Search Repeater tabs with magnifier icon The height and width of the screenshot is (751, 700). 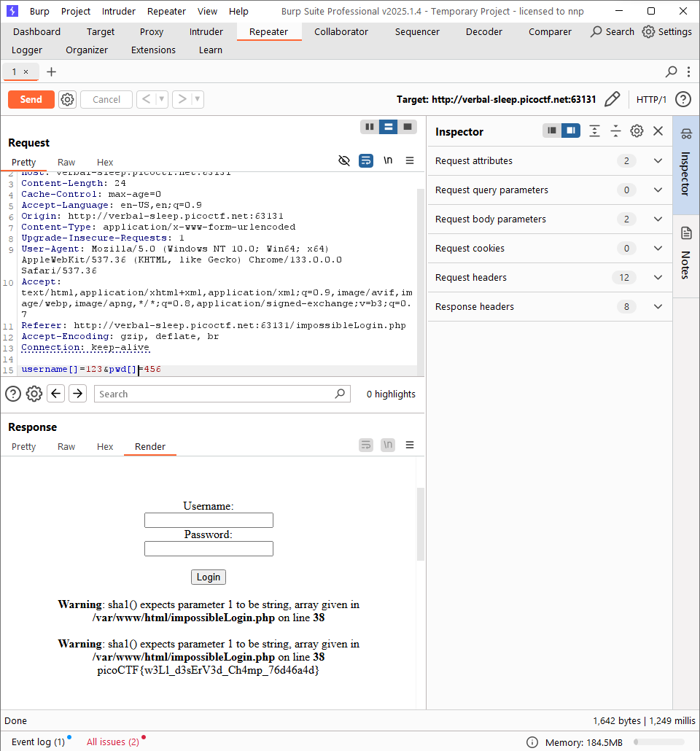[671, 72]
